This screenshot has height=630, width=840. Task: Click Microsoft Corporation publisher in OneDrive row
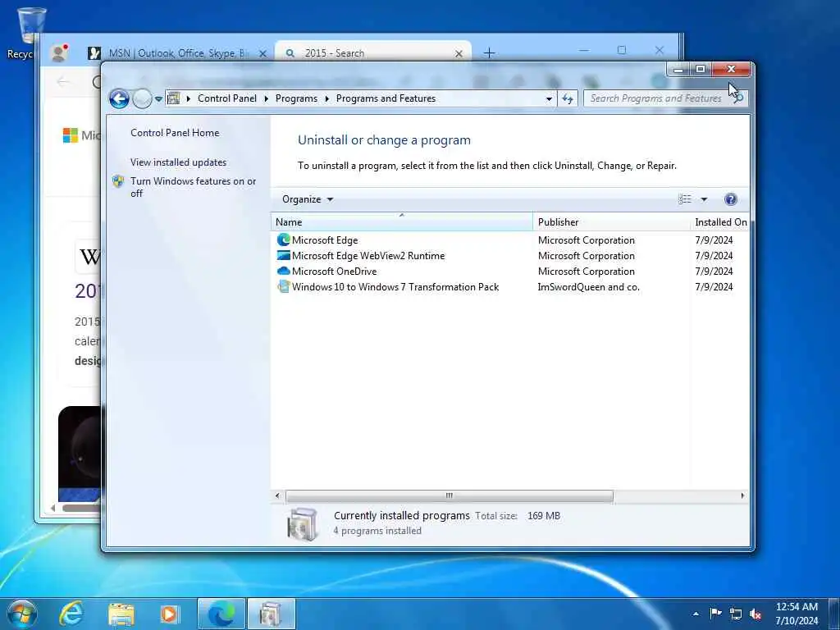tap(586, 271)
